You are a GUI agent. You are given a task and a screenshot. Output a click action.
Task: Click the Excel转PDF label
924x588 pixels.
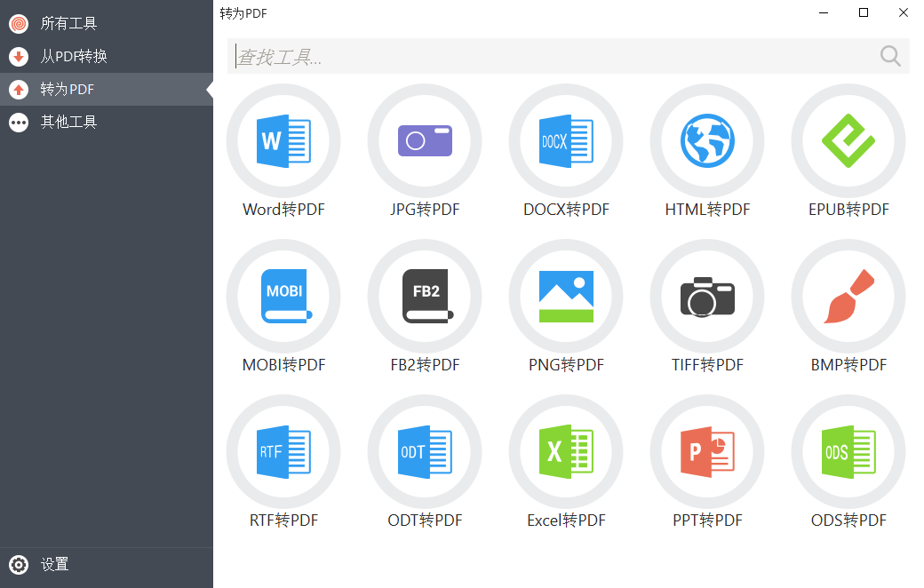coord(566,520)
